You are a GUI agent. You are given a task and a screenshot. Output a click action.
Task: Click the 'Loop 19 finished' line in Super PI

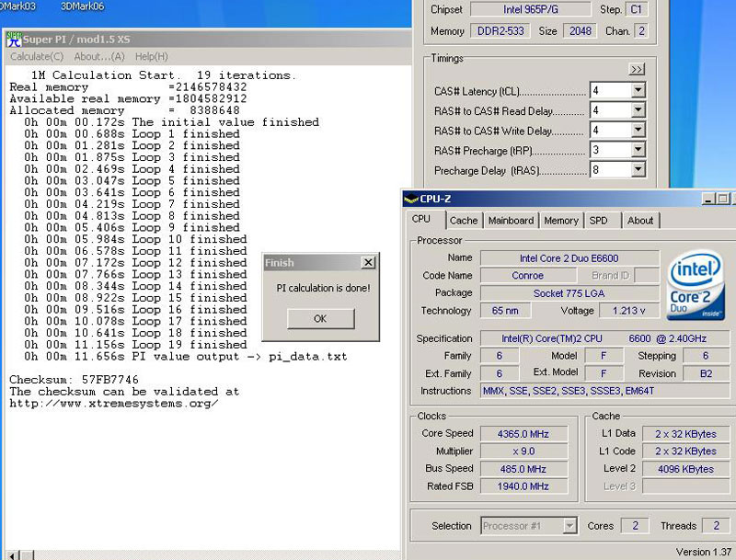(135, 345)
